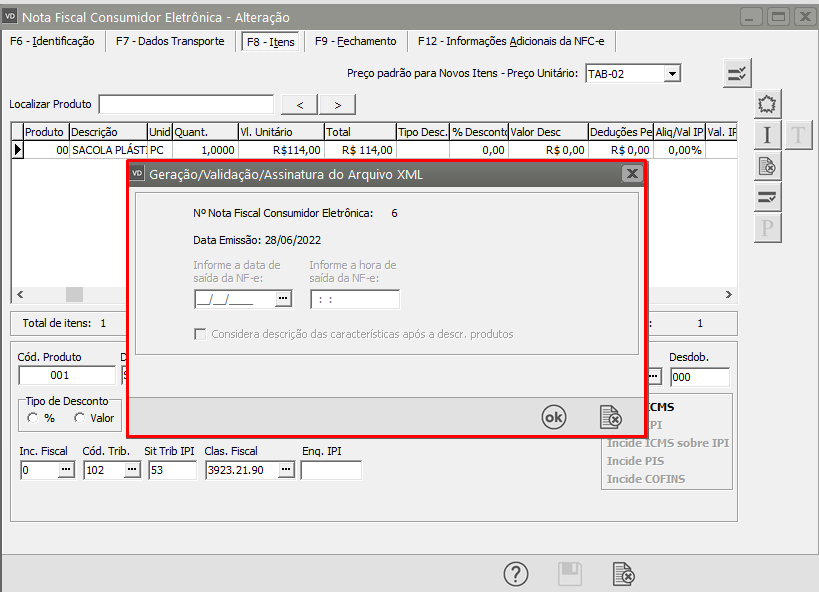Open the Preço Unitário TAB-02 dropdown
The image size is (819, 592).
point(672,73)
